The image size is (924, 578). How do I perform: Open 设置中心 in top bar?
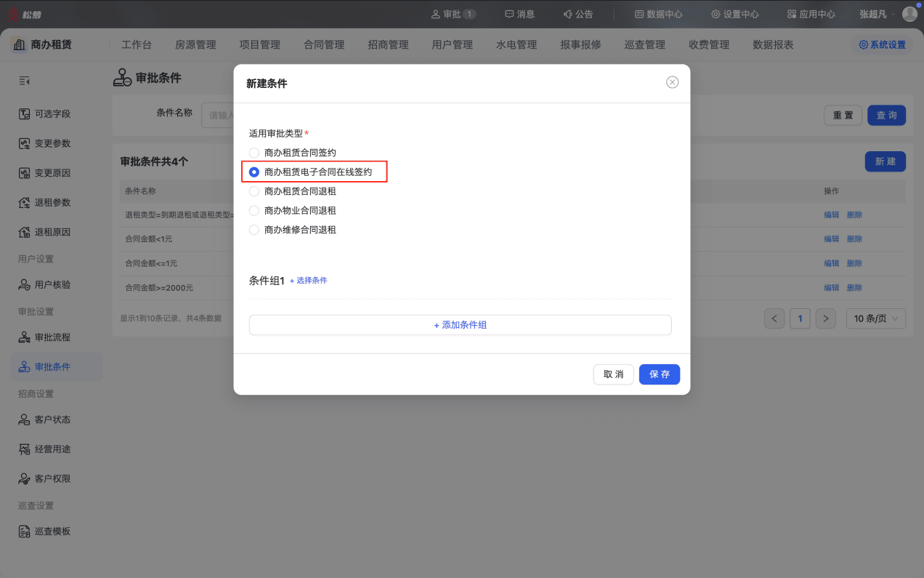click(734, 14)
